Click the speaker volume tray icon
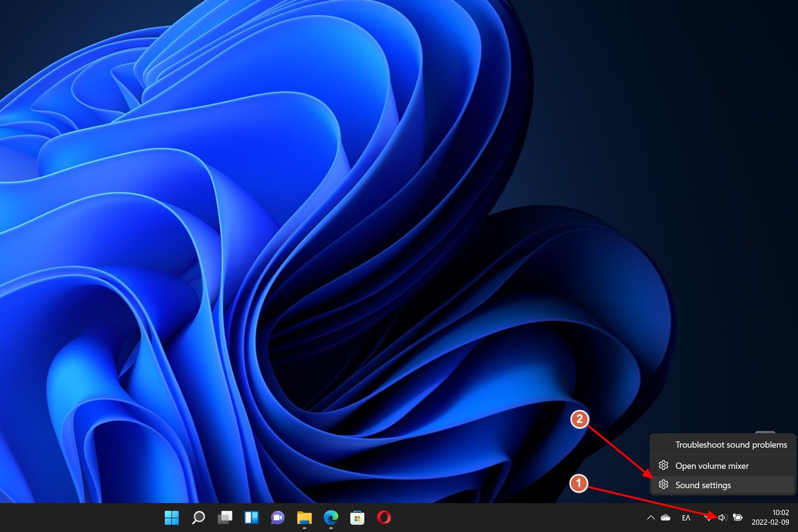This screenshot has height=532, width=798. (x=722, y=518)
